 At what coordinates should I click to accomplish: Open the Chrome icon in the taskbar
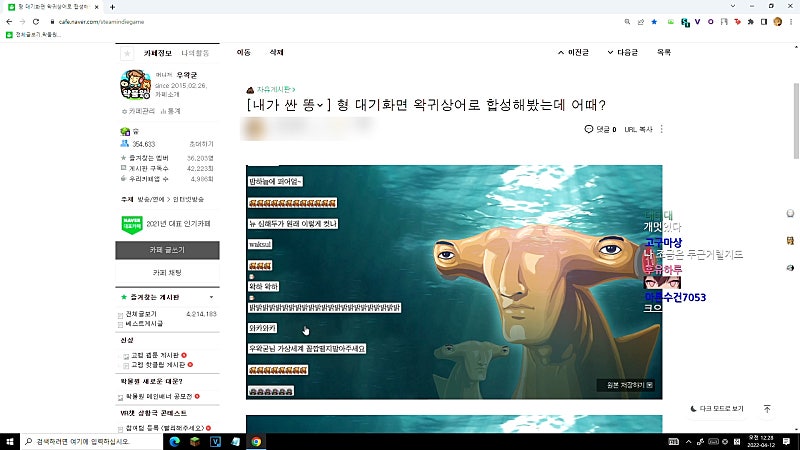point(256,441)
